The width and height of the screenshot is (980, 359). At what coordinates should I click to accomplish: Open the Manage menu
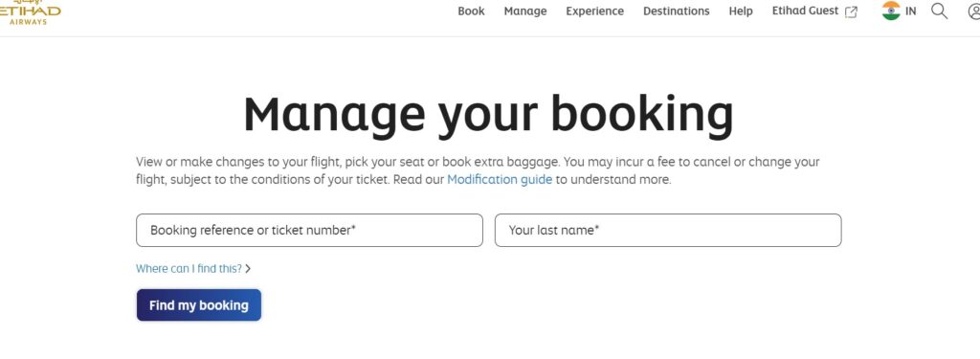tap(525, 11)
